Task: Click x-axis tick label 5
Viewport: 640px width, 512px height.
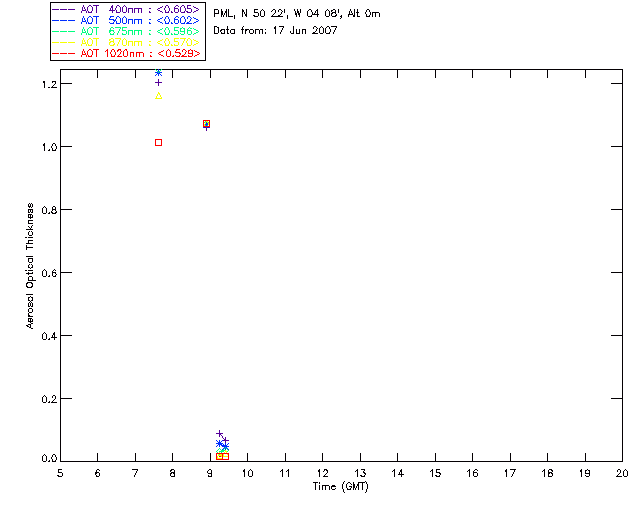Action: coord(60,473)
